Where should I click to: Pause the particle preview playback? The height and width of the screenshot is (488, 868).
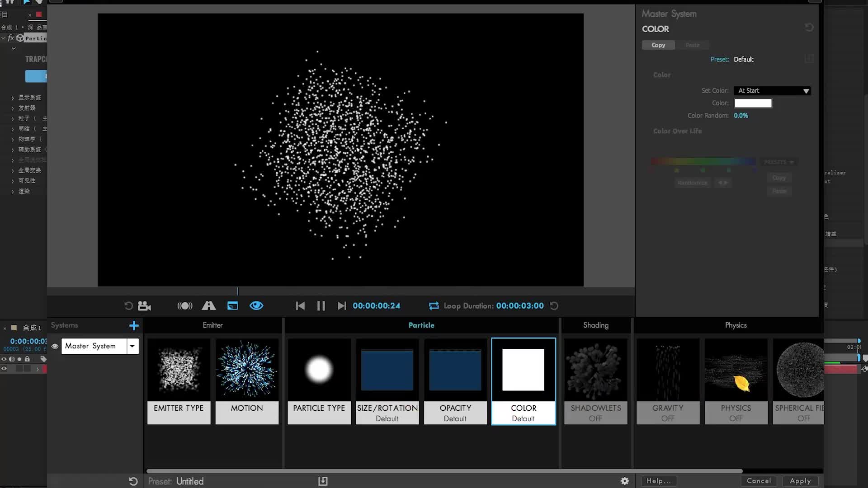321,306
